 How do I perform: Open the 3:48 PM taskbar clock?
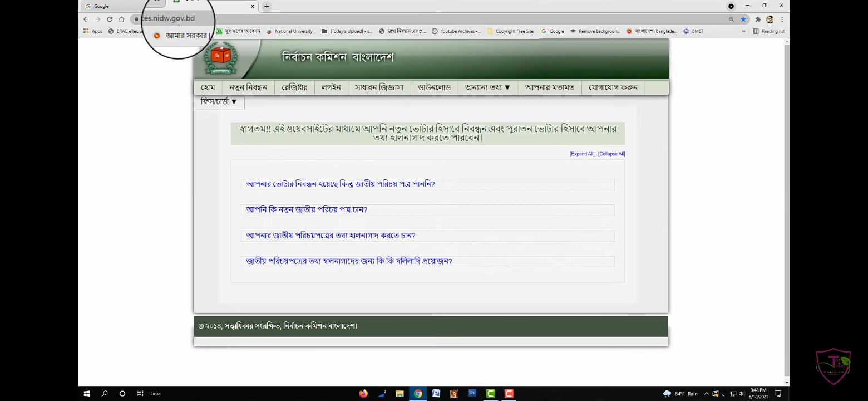coord(758,394)
